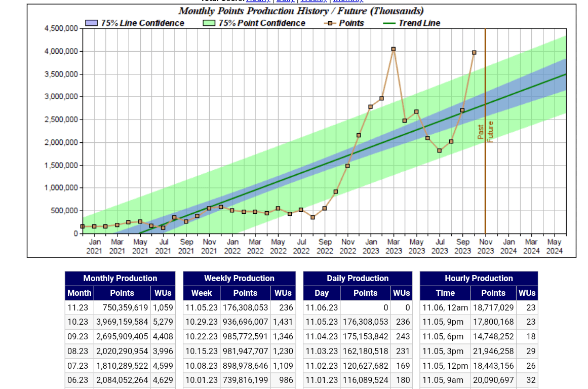Click Points column header in Weekly Production table

245,293
